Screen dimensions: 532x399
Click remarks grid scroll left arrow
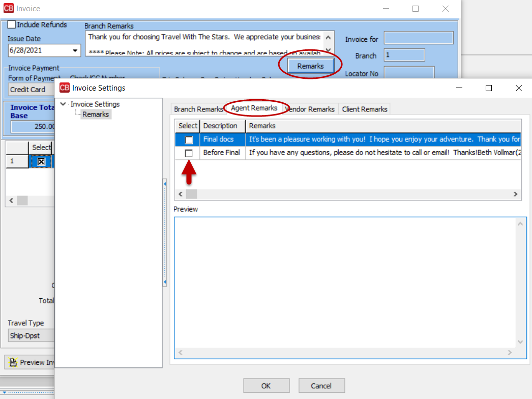click(181, 194)
